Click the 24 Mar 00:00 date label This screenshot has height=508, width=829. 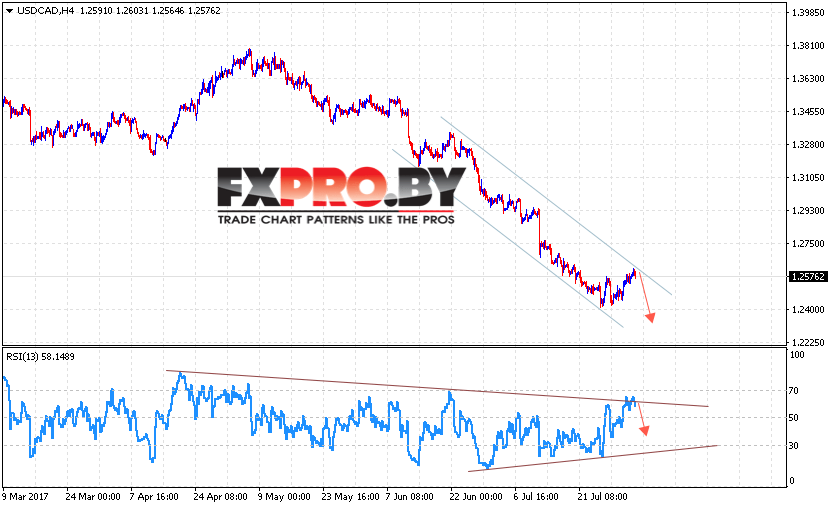[93, 497]
